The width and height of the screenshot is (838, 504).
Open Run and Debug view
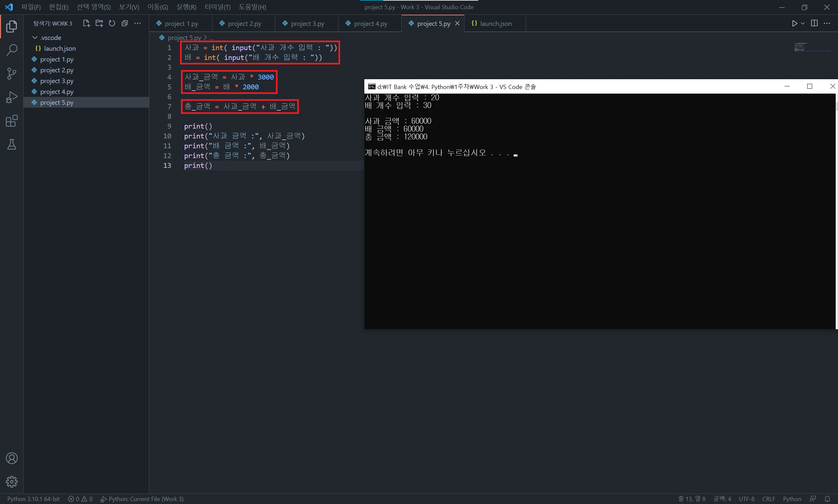point(11,97)
